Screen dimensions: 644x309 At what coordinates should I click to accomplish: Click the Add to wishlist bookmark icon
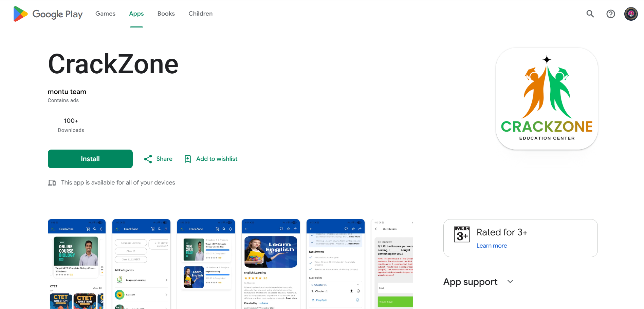tap(188, 159)
